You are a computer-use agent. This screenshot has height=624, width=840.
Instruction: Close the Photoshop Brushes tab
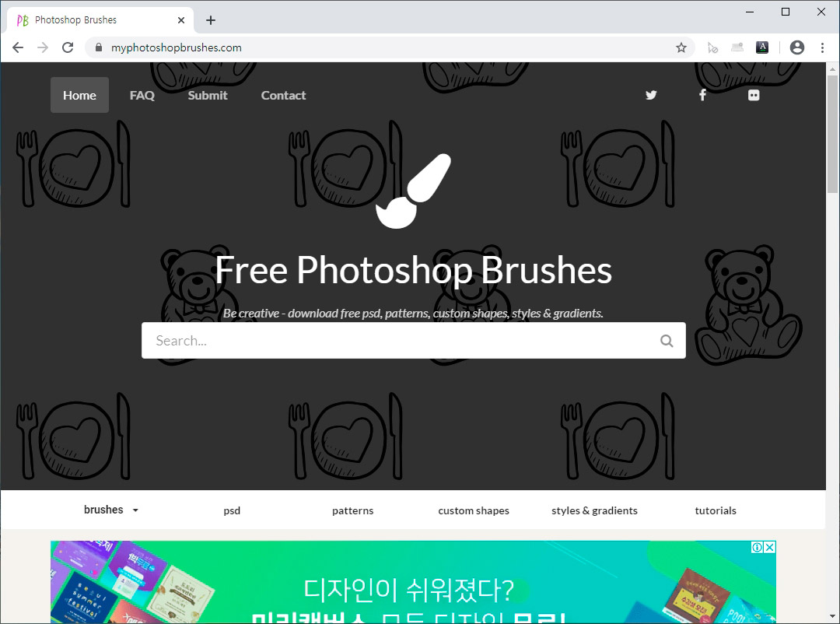(181, 20)
